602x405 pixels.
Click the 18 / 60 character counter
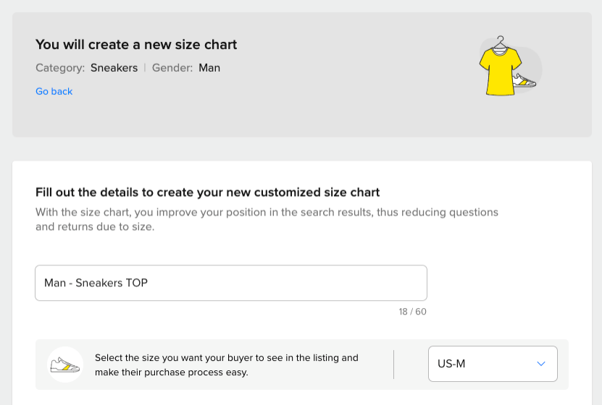pyautogui.click(x=412, y=312)
